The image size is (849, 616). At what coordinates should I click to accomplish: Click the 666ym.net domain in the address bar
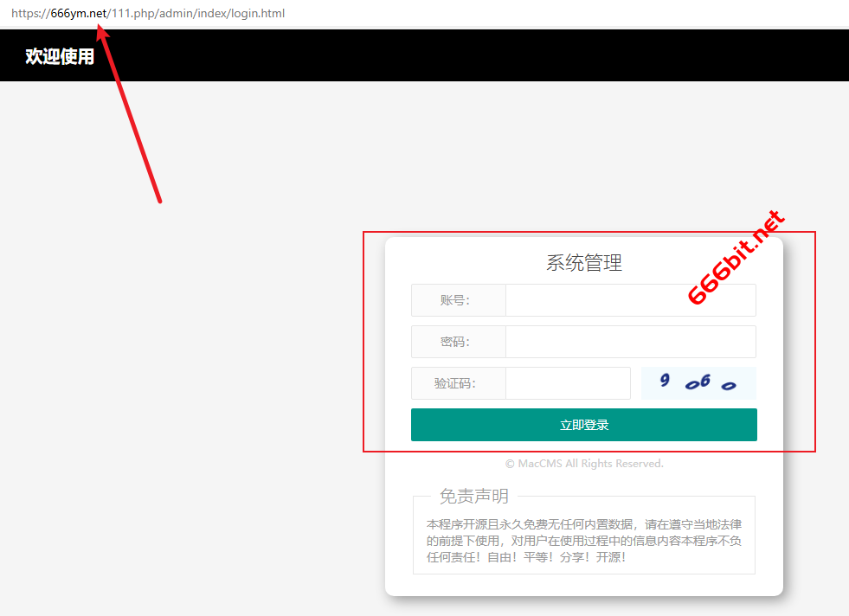coord(79,14)
